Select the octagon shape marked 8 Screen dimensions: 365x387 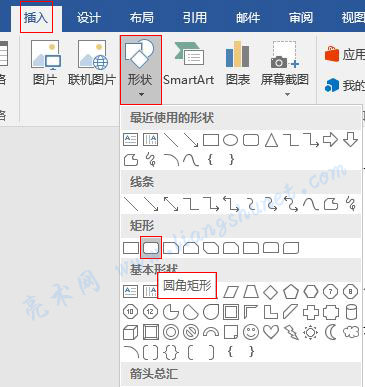350,292
